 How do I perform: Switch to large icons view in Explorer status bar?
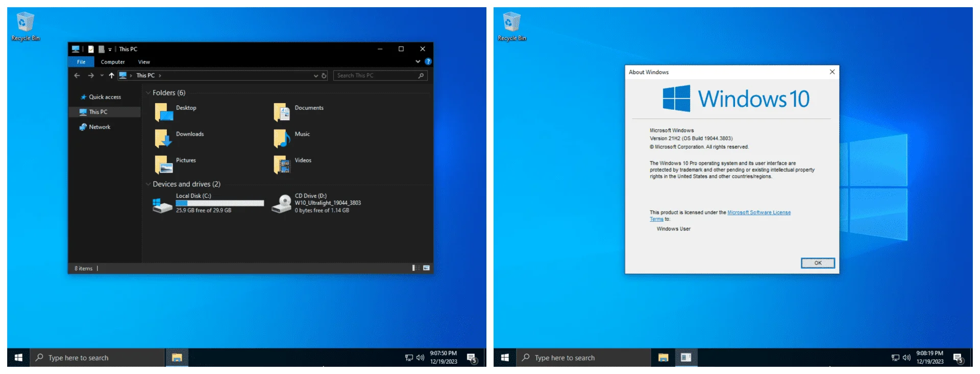[x=426, y=268]
